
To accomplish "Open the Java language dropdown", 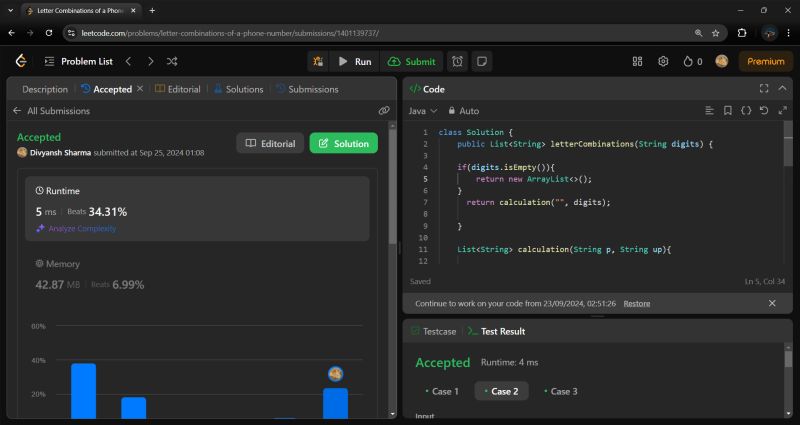I will (x=422, y=111).
